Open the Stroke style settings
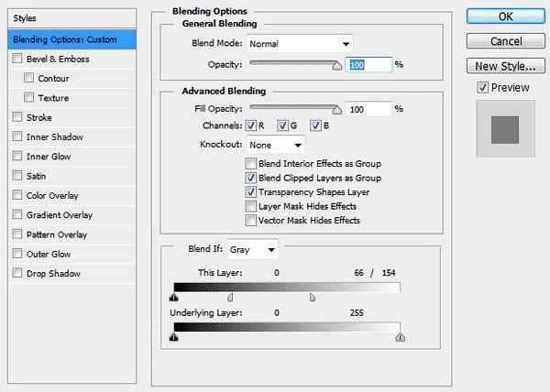This screenshot has width=550, height=392. pyautogui.click(x=38, y=117)
